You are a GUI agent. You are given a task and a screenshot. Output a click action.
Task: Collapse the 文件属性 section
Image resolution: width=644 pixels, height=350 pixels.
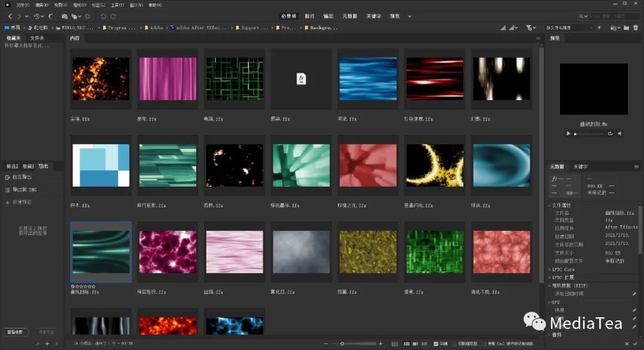click(x=550, y=205)
